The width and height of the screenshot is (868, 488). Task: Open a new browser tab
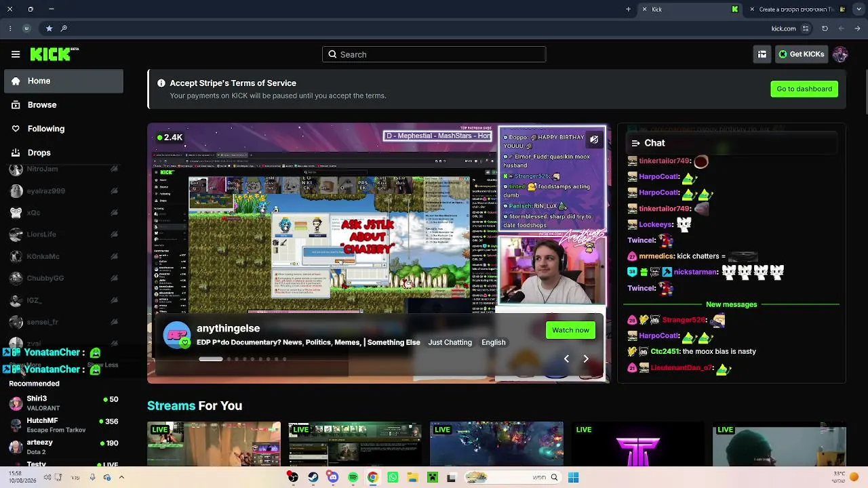coord(628,9)
